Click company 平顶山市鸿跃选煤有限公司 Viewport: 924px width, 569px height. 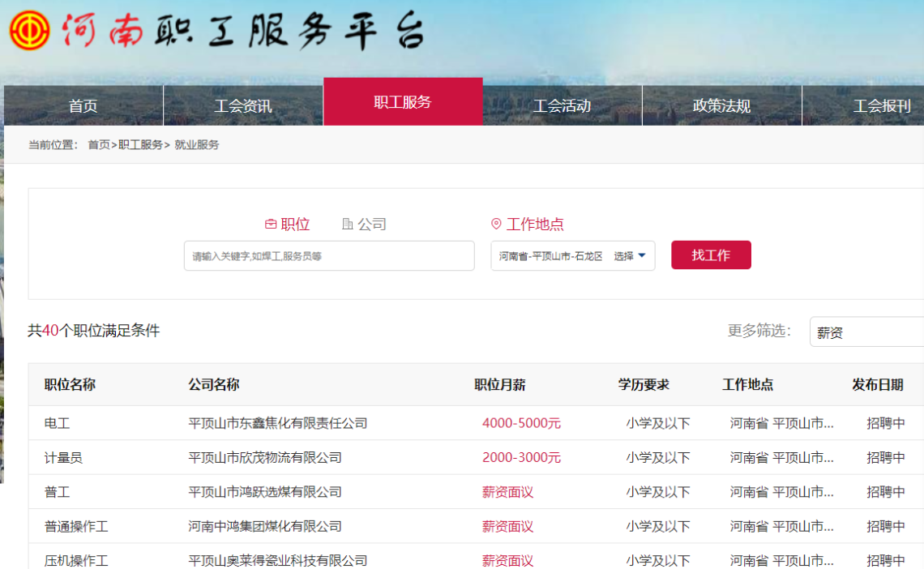264,492
